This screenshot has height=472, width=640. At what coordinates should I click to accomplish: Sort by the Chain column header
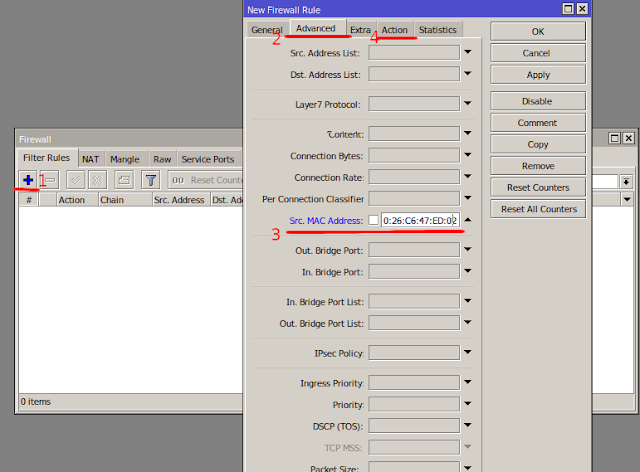pos(125,200)
